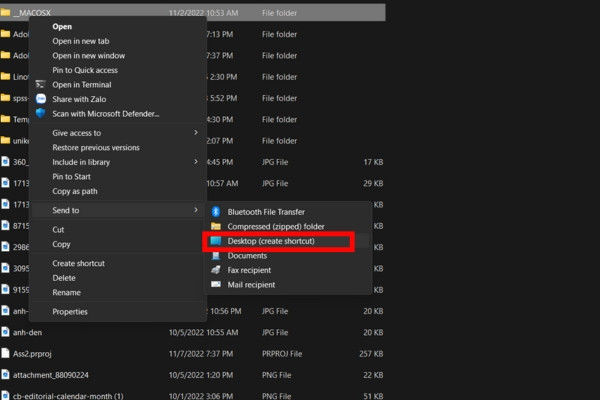Click the PRPROJ File type cell
Screen dimensions: 600x400
[282, 354]
